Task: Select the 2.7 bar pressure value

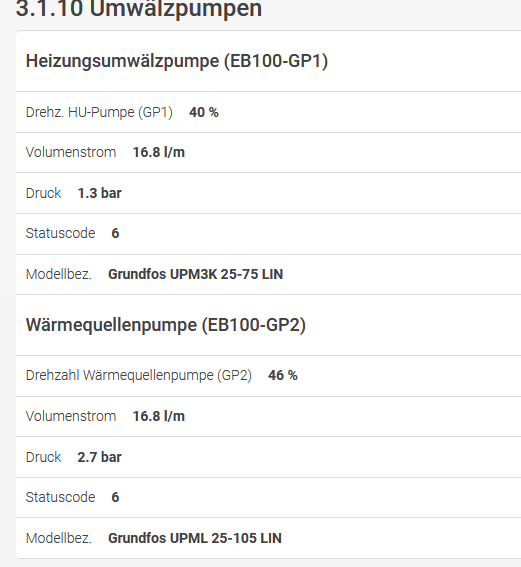Action: tap(99, 457)
